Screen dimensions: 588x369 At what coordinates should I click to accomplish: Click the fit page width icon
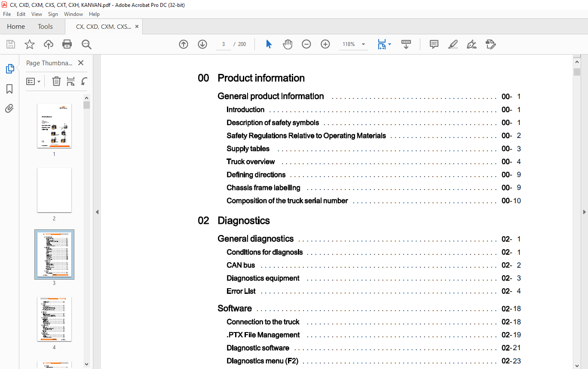tap(382, 44)
